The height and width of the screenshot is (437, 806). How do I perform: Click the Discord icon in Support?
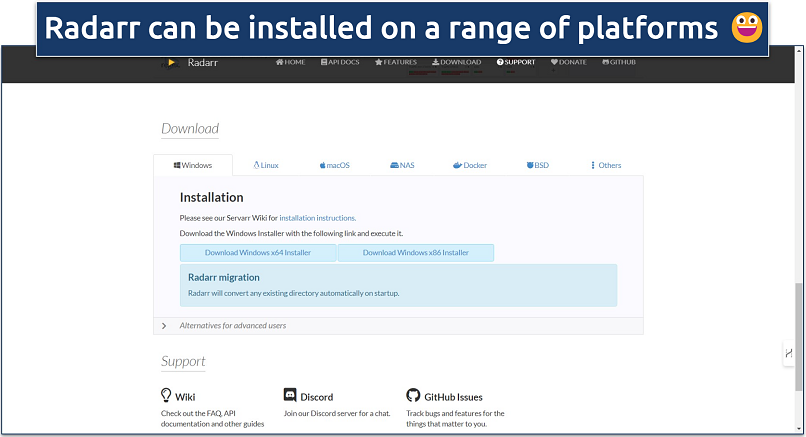pyautogui.click(x=290, y=396)
